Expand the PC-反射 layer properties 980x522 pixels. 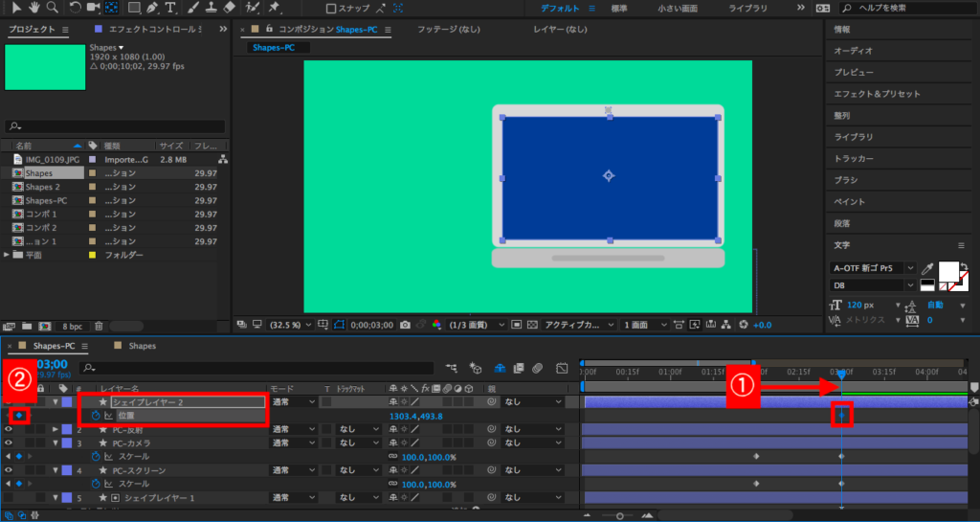(x=56, y=430)
